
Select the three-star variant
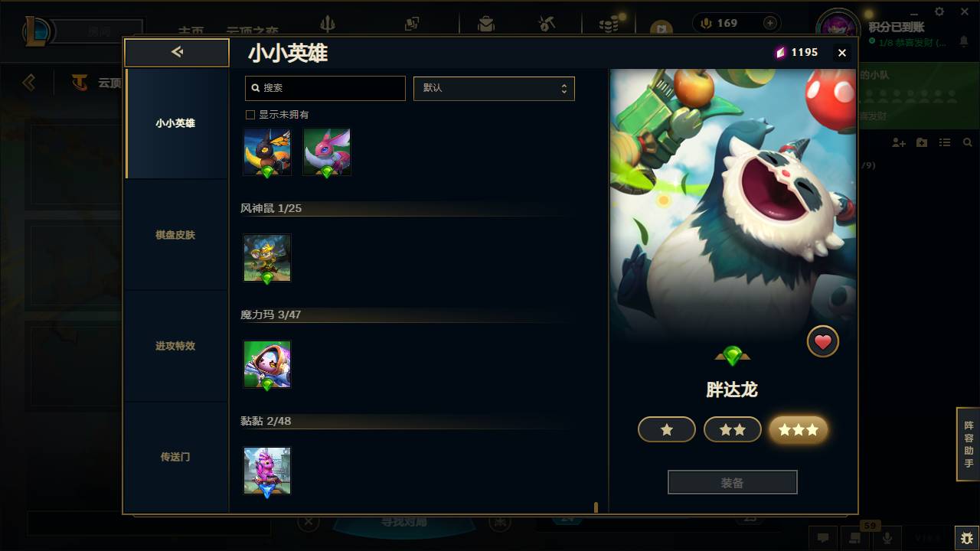click(799, 429)
